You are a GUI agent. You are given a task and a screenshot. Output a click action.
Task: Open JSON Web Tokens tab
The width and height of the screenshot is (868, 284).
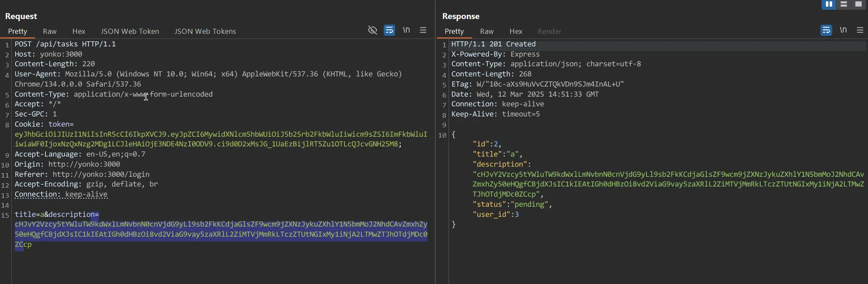pyautogui.click(x=205, y=31)
